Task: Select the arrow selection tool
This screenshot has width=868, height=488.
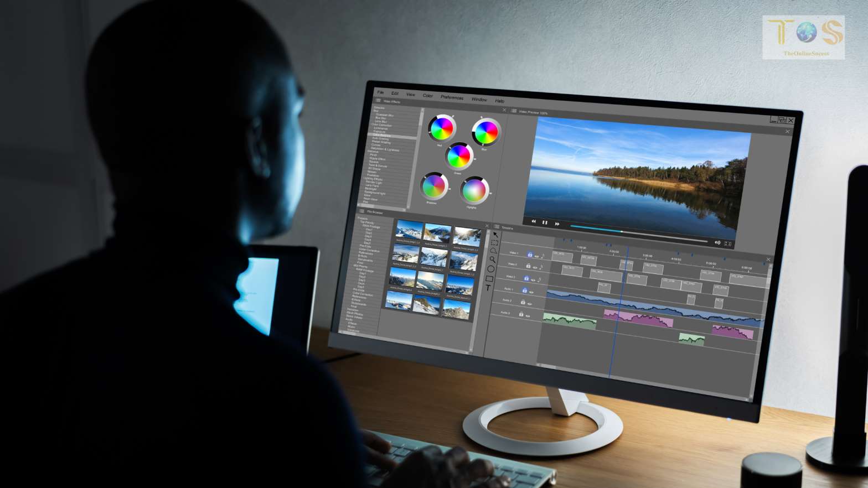Action: coord(495,235)
